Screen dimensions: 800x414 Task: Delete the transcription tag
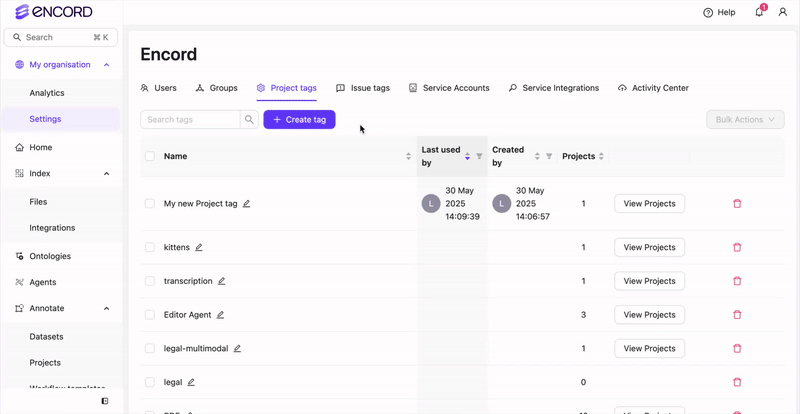click(737, 281)
